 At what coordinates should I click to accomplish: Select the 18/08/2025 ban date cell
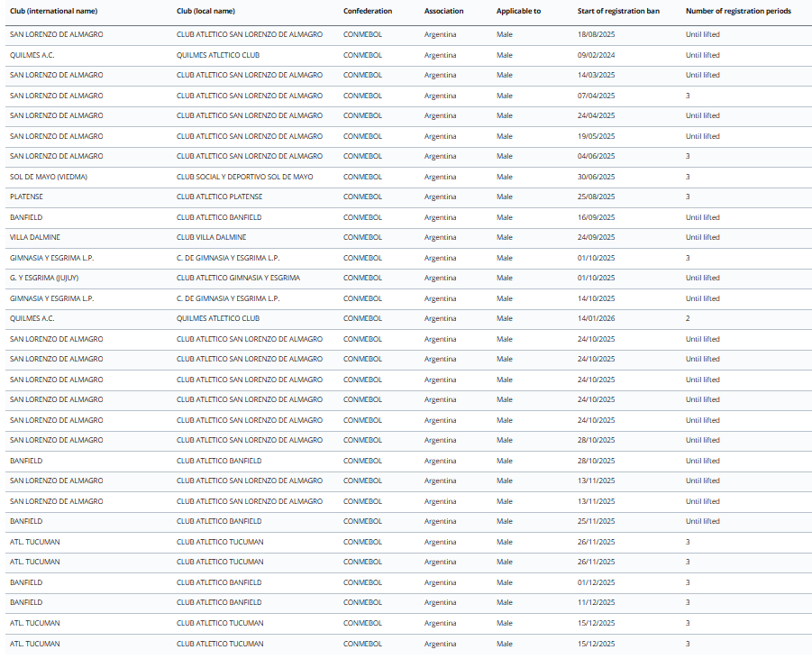596,34
